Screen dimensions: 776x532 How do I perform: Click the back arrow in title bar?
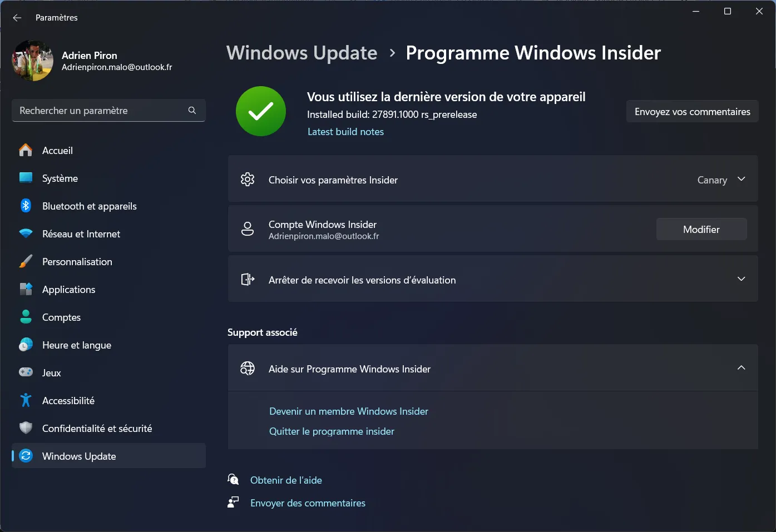tap(17, 18)
